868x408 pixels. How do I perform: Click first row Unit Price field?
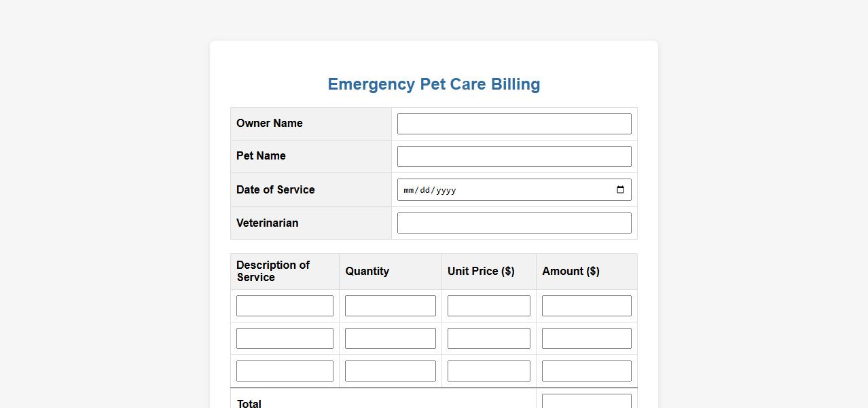[489, 306]
